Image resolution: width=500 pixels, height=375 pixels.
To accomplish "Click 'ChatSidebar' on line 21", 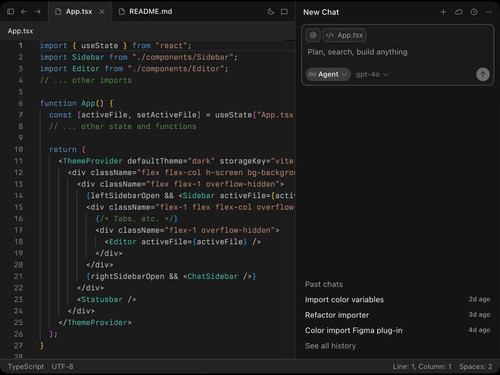I will pyautogui.click(x=213, y=276).
